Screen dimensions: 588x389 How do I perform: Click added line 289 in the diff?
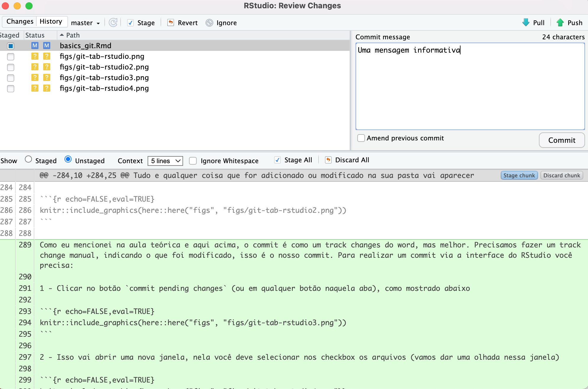click(311, 255)
